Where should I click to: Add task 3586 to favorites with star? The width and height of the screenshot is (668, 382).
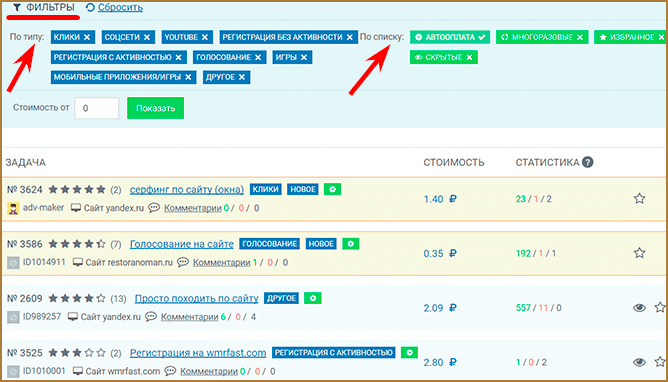click(x=639, y=253)
